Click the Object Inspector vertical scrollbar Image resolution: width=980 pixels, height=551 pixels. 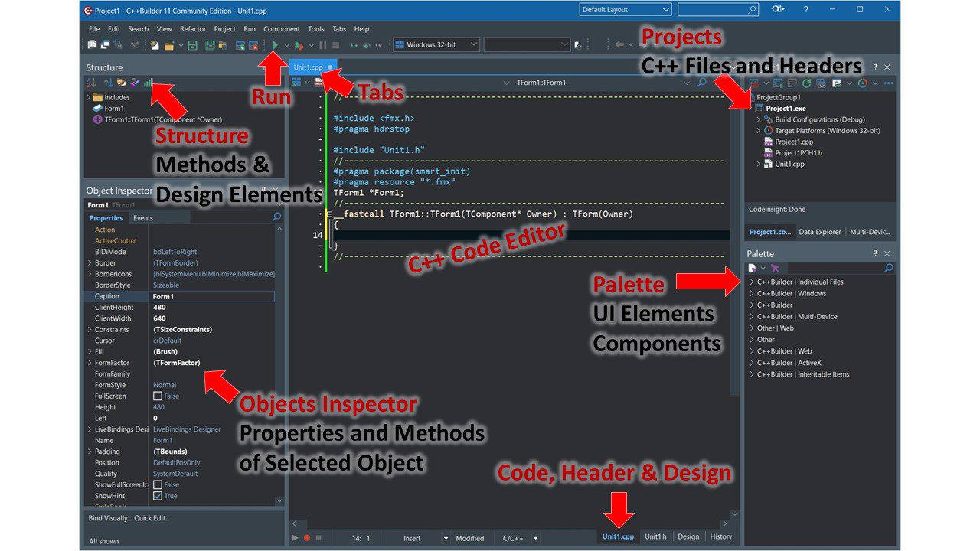[x=279, y=366]
